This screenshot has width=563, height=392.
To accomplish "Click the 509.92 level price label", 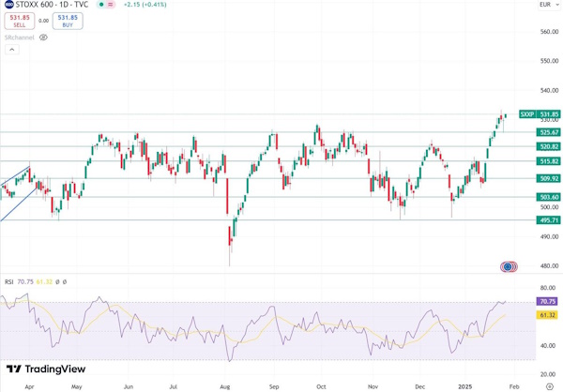I will point(548,178).
